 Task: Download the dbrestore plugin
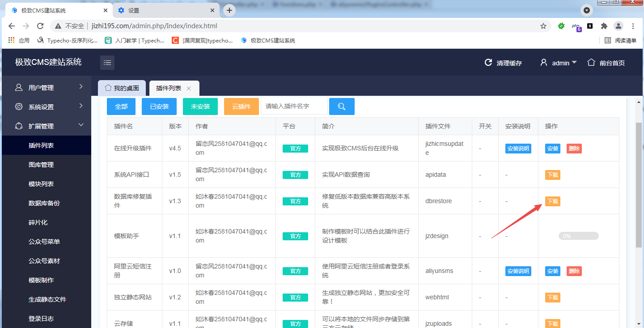point(552,201)
